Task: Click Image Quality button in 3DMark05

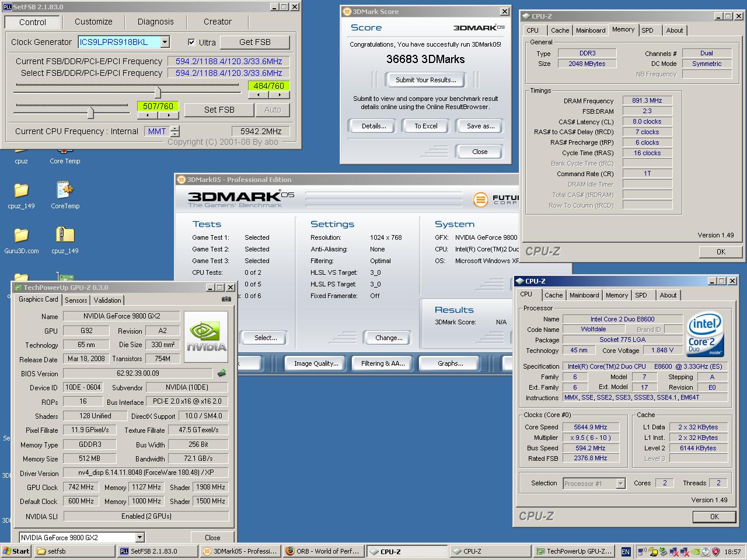Action: pyautogui.click(x=316, y=363)
